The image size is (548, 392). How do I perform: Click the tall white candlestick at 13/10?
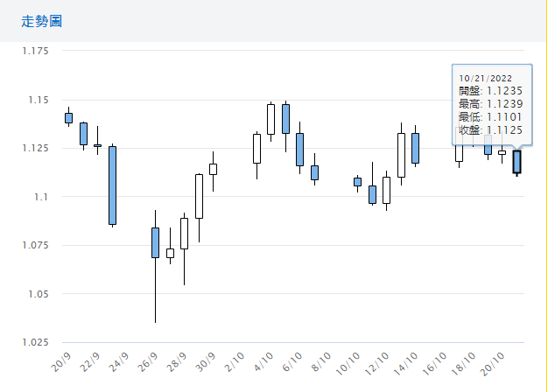tap(401, 155)
